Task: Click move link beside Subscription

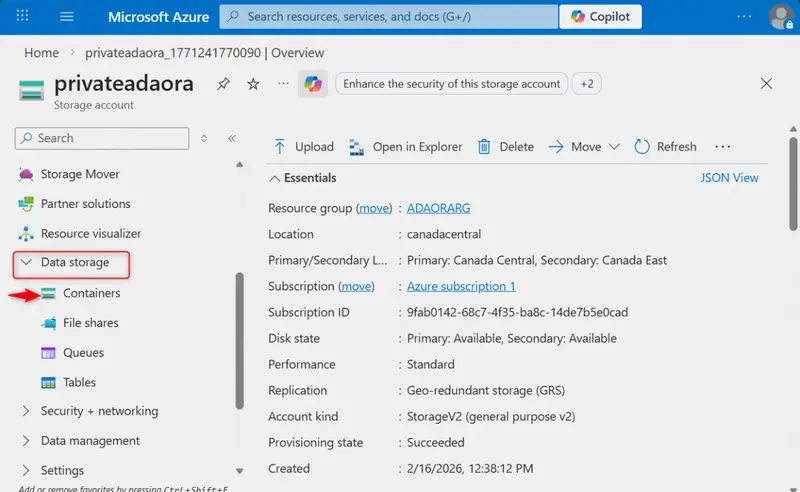Action: (357, 286)
